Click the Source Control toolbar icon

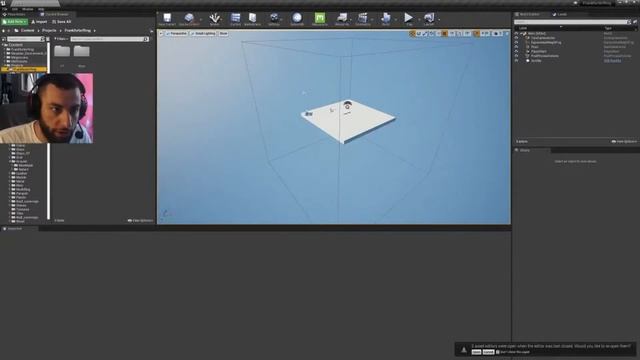click(189, 19)
